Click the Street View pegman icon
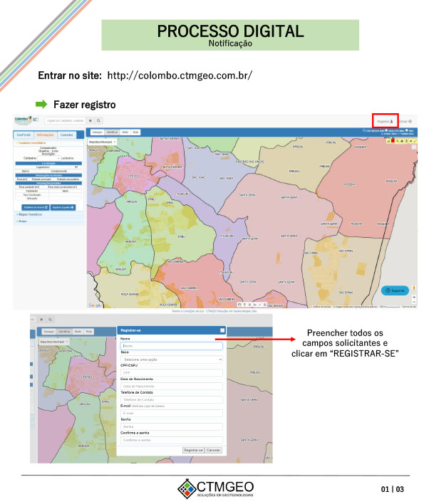 click(414, 288)
